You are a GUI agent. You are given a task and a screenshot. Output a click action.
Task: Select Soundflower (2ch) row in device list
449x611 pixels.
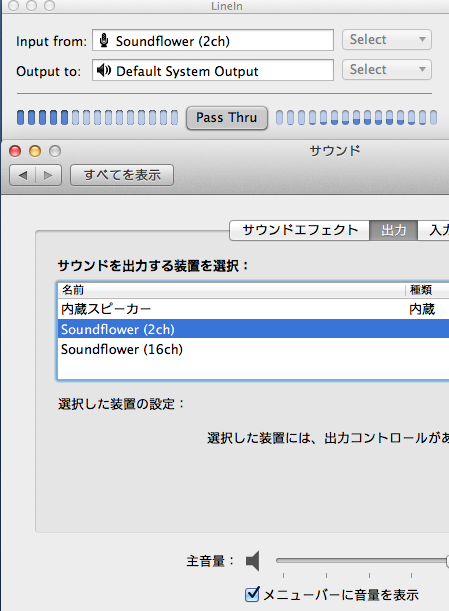(x=253, y=329)
